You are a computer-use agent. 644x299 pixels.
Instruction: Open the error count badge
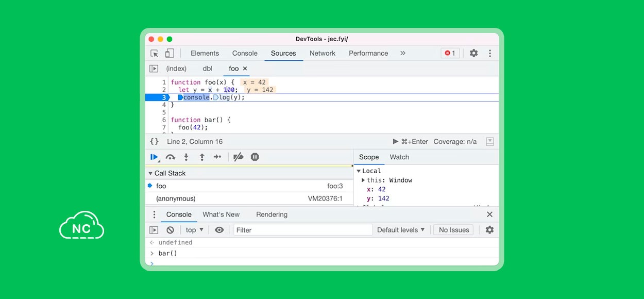point(450,53)
